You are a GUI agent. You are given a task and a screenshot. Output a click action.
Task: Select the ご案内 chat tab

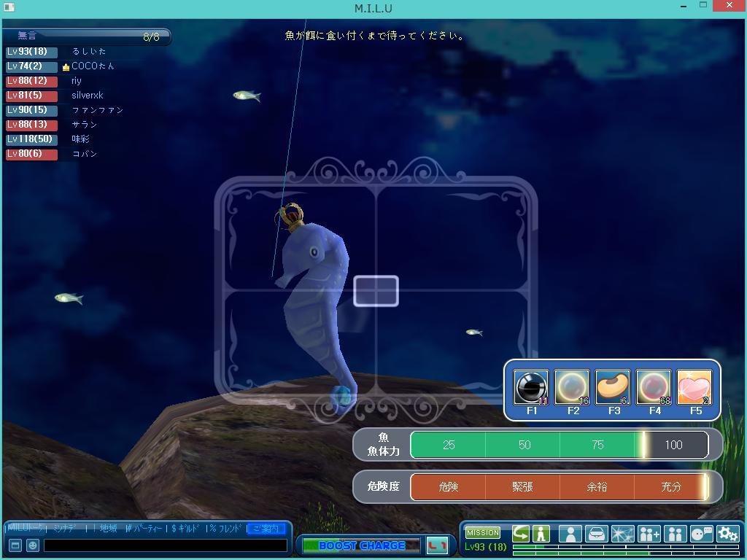[266, 529]
